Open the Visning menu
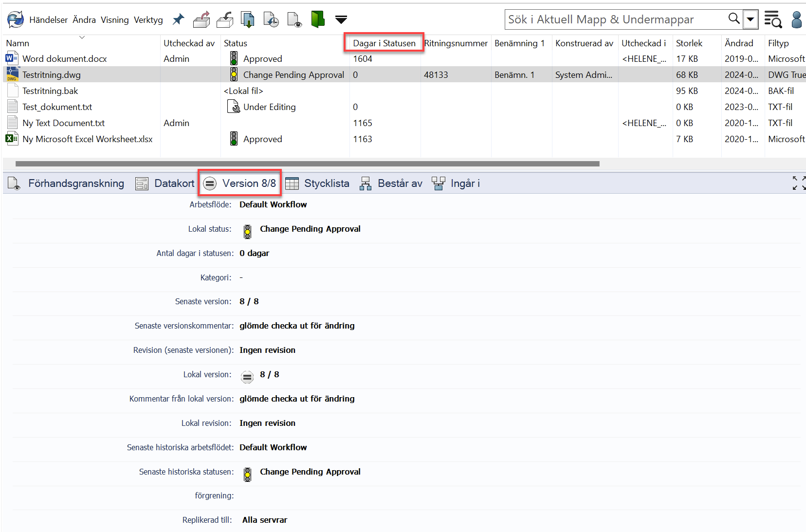The width and height of the screenshot is (806, 532). (115, 20)
